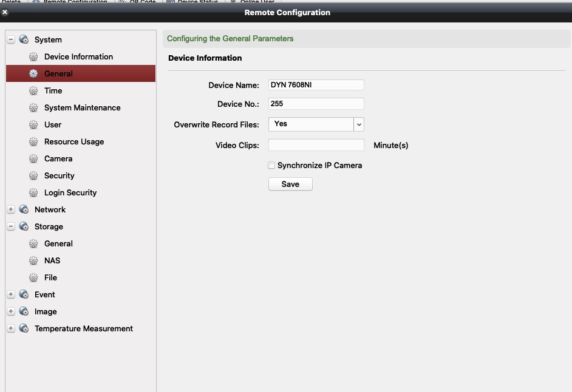Click into the Device Name field
This screenshot has height=392, width=572.
click(x=316, y=85)
